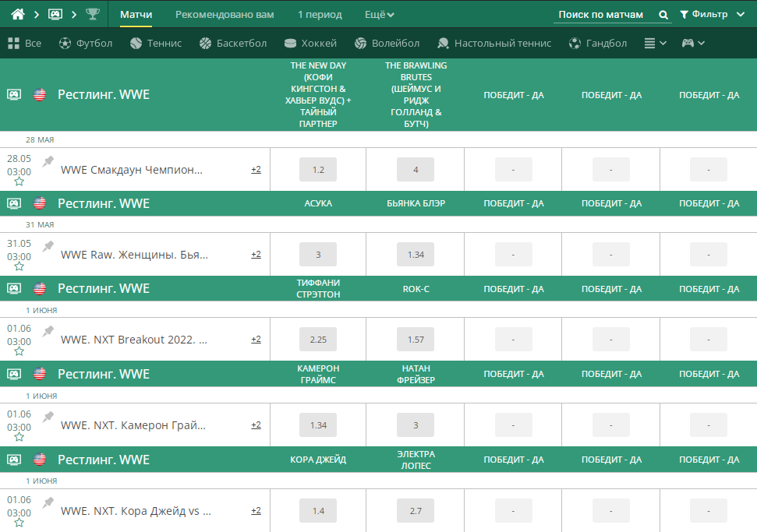Favorite the NXT Breakout 2022 match

(x=19, y=351)
